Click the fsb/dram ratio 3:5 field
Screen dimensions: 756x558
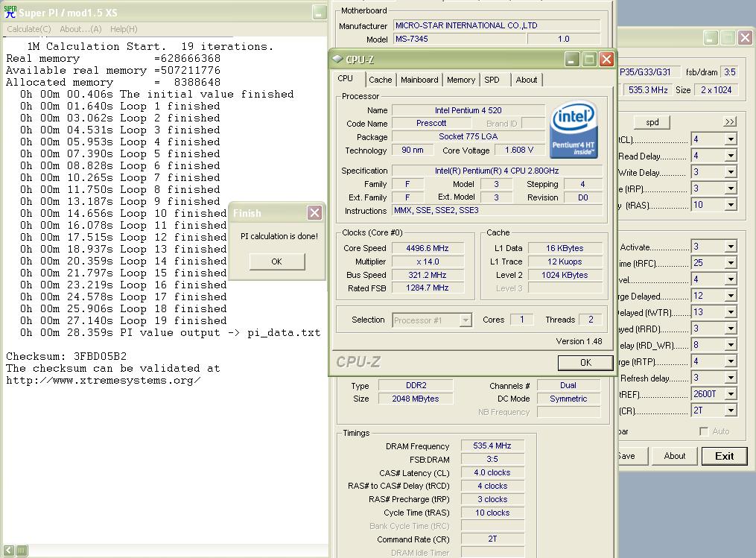coord(729,72)
